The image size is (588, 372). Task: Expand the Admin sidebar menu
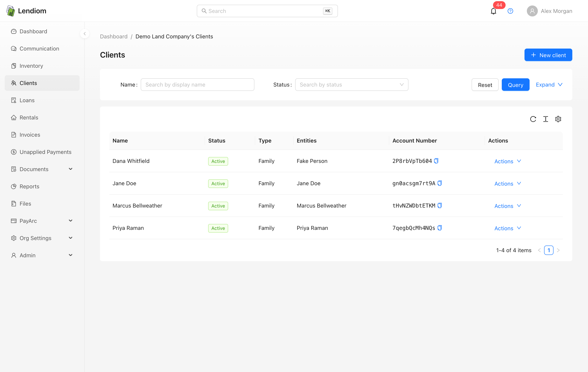tap(42, 255)
